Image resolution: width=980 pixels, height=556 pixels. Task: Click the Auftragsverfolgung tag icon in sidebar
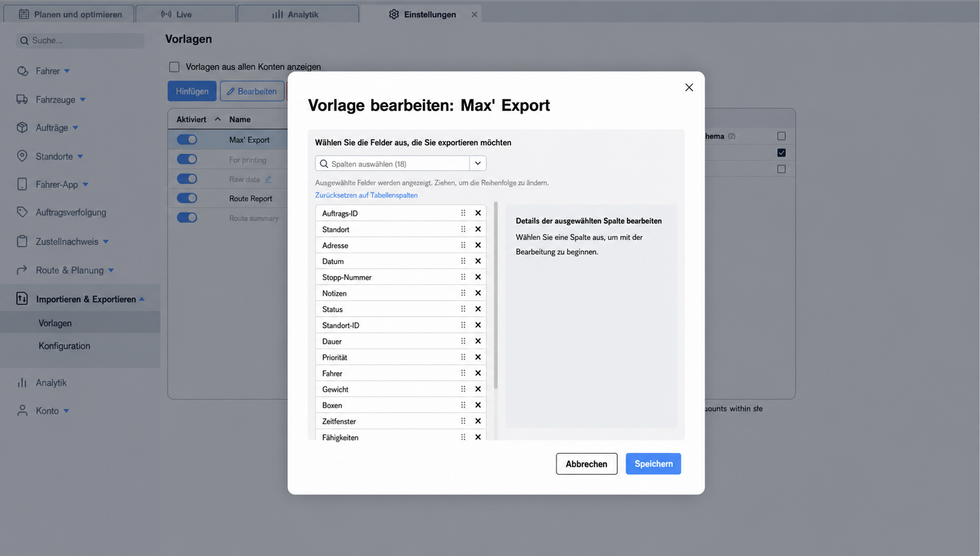[22, 212]
